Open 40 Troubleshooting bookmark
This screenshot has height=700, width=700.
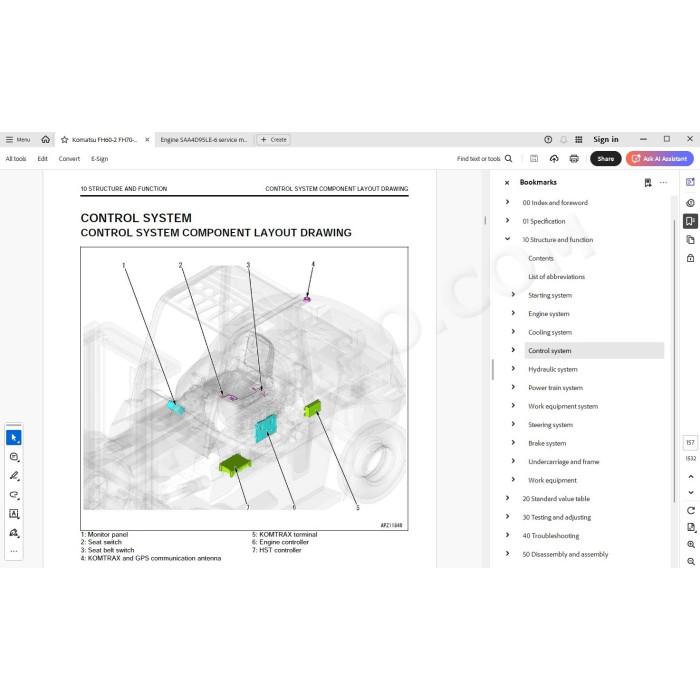(x=550, y=536)
